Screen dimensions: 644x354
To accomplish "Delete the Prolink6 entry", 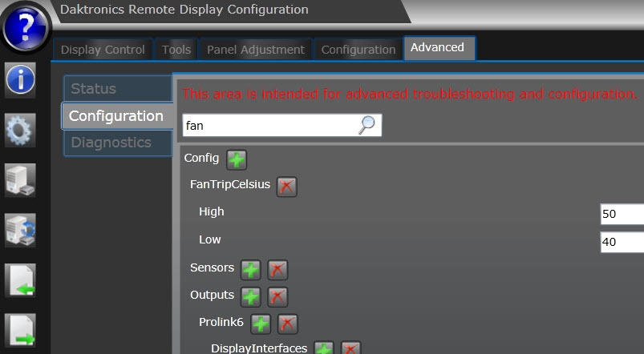I will (x=287, y=324).
